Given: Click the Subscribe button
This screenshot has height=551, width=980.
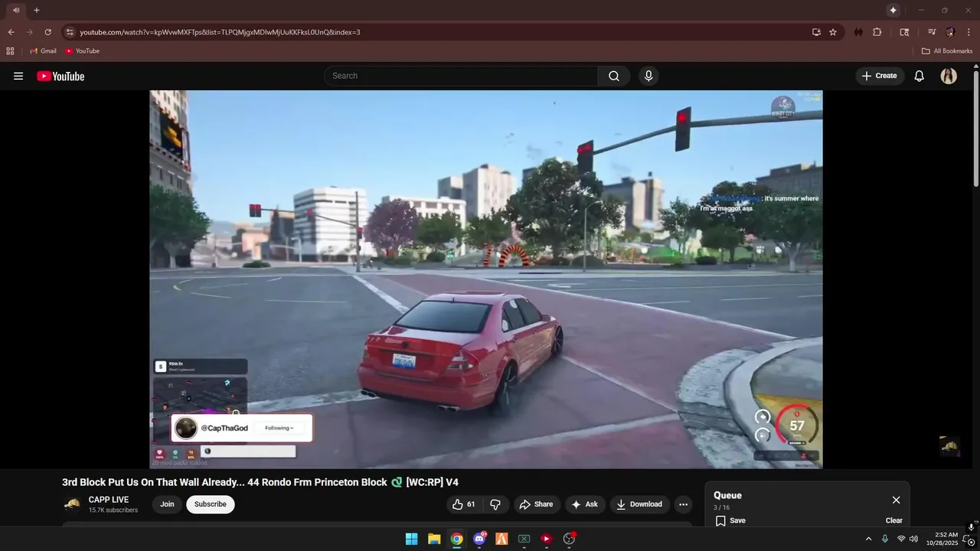Looking at the screenshot, I should [x=211, y=504].
